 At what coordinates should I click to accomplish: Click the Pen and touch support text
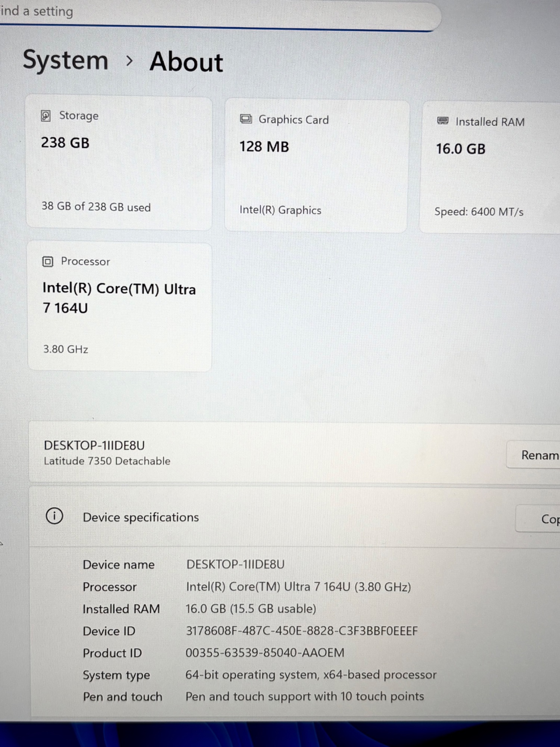tap(305, 697)
